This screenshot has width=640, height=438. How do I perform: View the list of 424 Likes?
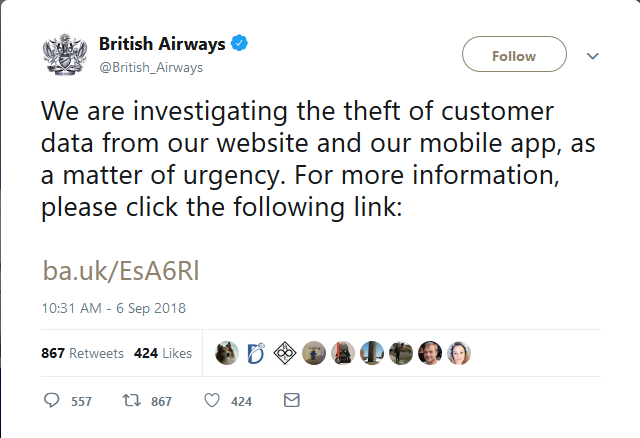tap(162, 353)
